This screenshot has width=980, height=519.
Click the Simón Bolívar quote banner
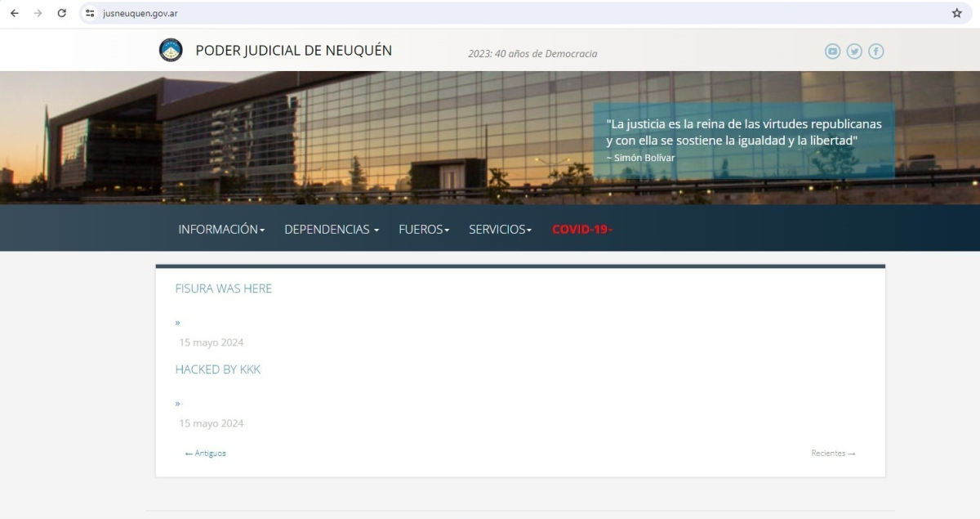pyautogui.click(x=743, y=139)
